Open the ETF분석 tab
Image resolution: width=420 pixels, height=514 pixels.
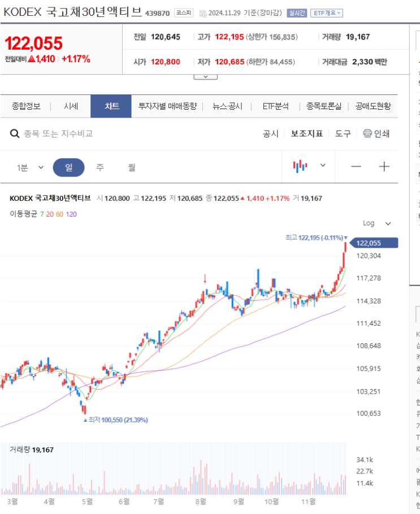tap(275, 106)
